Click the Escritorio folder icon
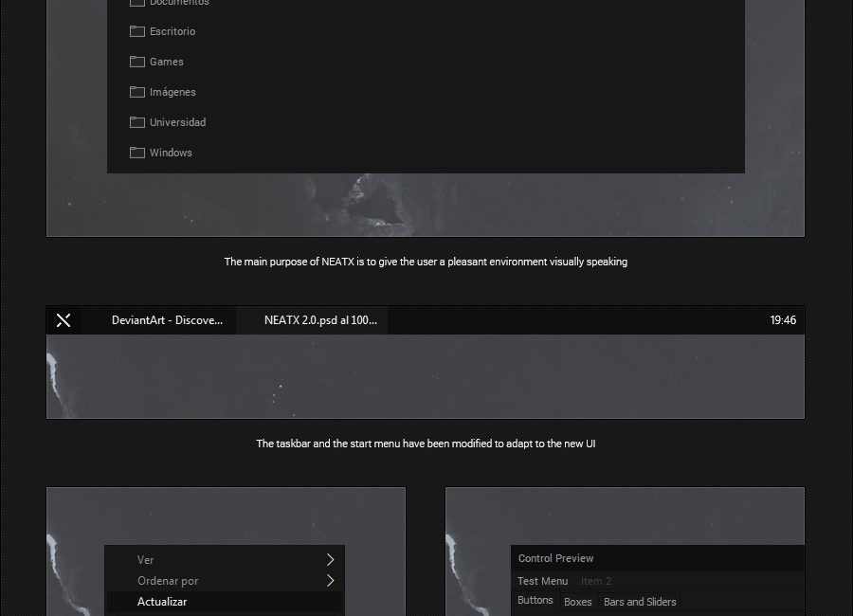The width and height of the screenshot is (853, 616). point(137,31)
